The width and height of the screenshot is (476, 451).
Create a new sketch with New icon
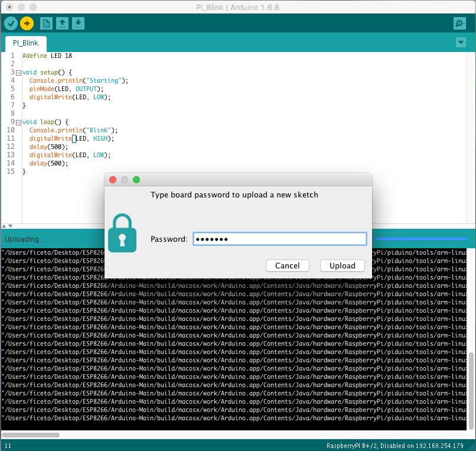coord(46,24)
